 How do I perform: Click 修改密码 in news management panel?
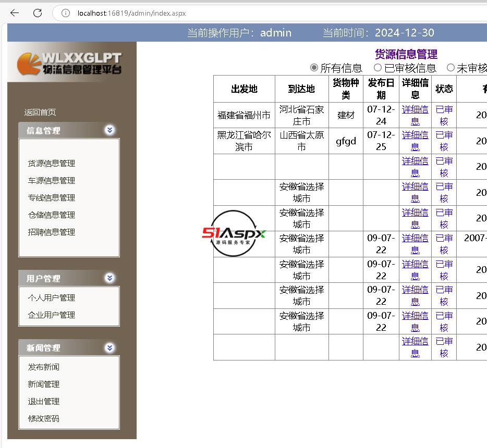pos(44,419)
